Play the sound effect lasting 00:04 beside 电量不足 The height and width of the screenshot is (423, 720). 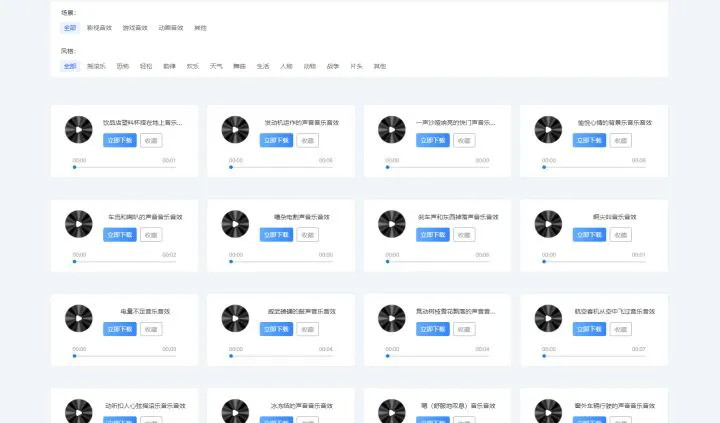[235, 318]
